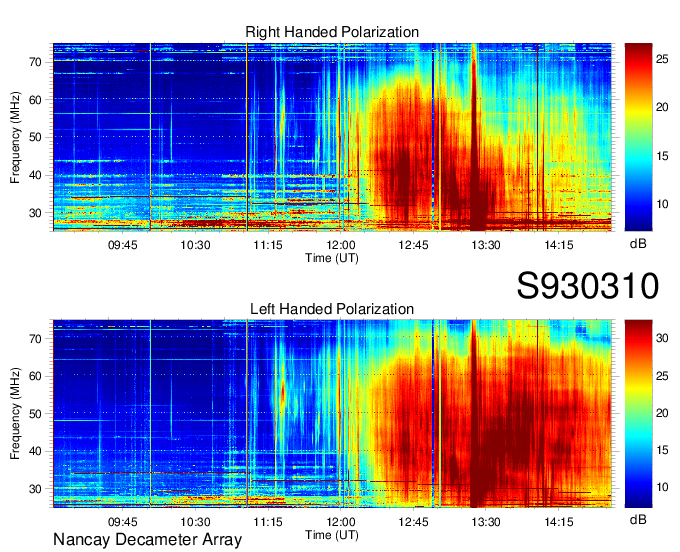Image resolution: width=680 pixels, height=552 pixels.
Task: Click the dB unit label under top colorbar
Action: [x=638, y=244]
